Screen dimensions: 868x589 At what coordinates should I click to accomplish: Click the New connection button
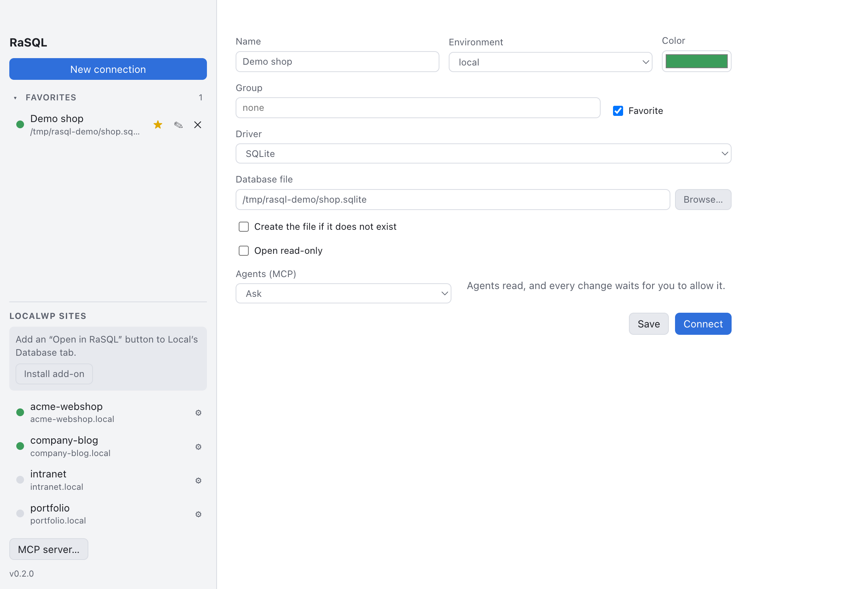click(x=108, y=69)
